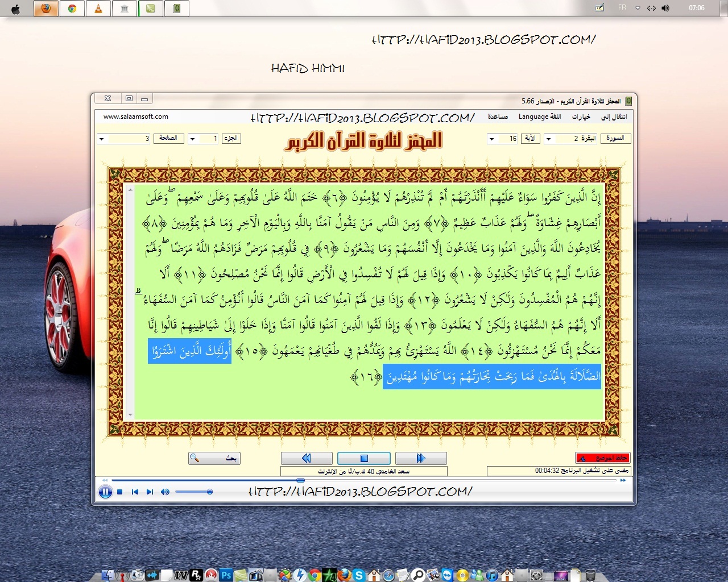Pause recitation in the media player

(x=105, y=492)
